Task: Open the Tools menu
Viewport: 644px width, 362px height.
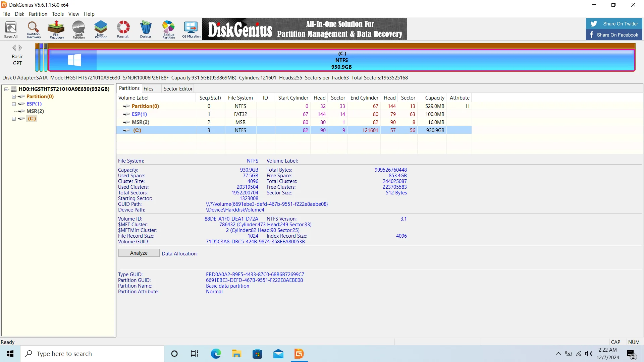Action: click(x=58, y=14)
